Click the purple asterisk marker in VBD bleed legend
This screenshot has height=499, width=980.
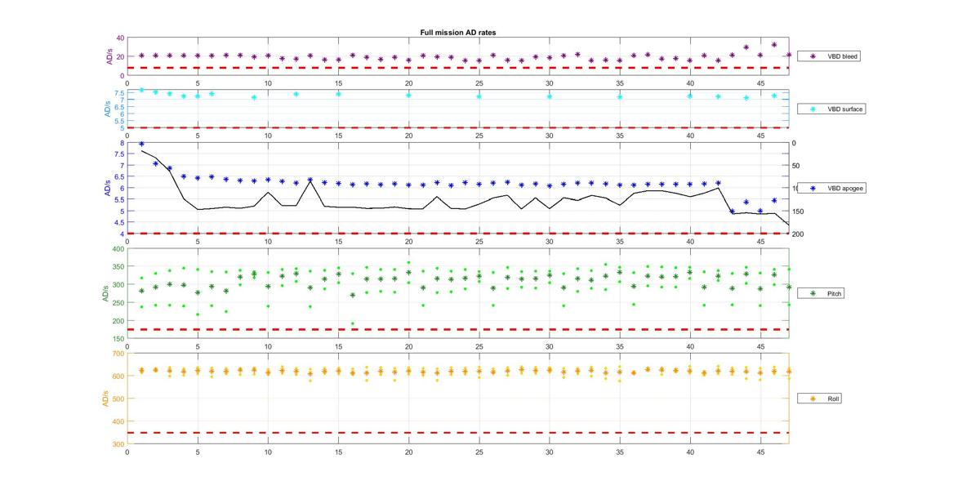(x=813, y=56)
